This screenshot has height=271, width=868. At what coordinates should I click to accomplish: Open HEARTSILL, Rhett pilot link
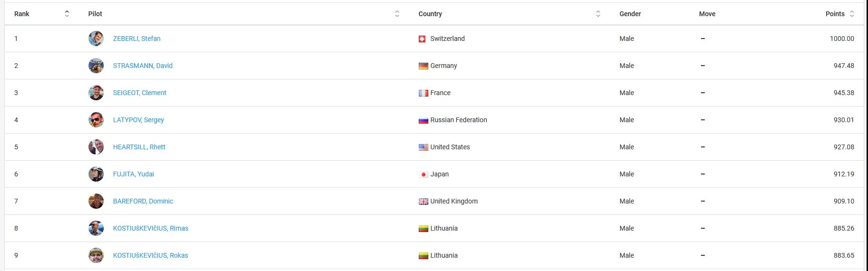[139, 147]
